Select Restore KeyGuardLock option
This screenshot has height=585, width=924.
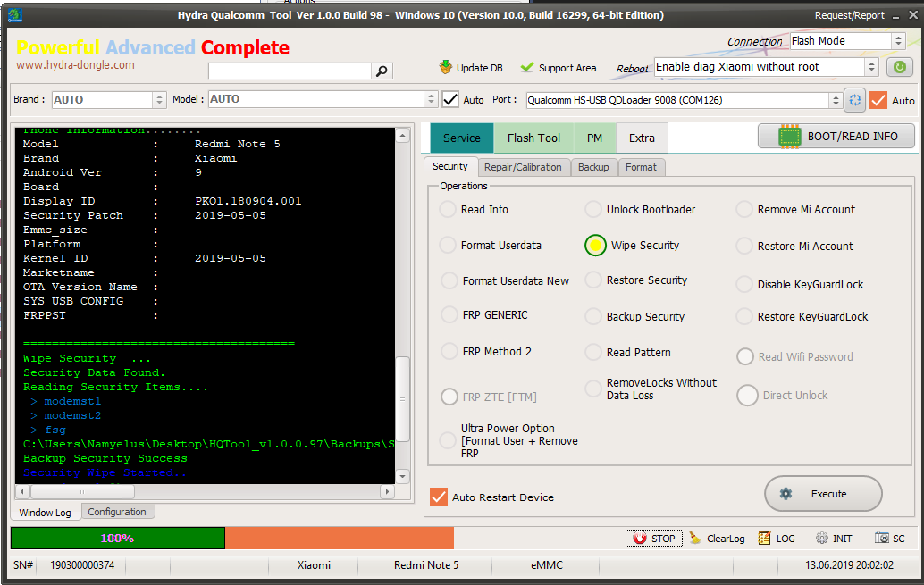(x=744, y=316)
